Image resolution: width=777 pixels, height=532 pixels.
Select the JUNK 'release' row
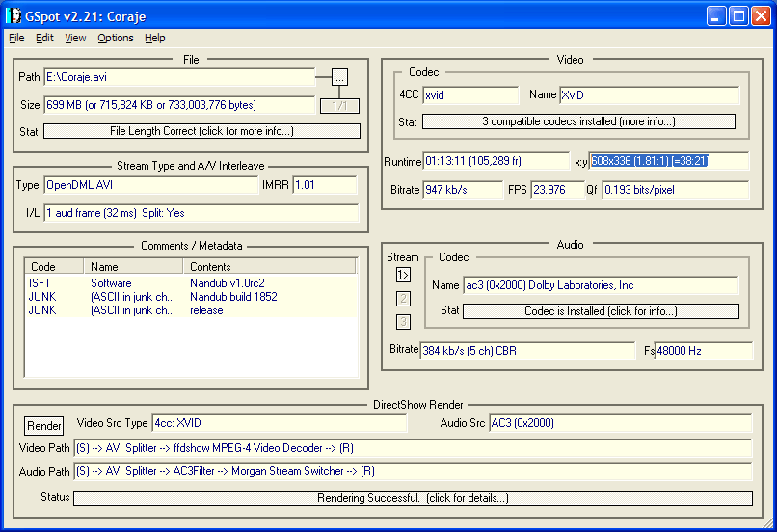coord(191,310)
